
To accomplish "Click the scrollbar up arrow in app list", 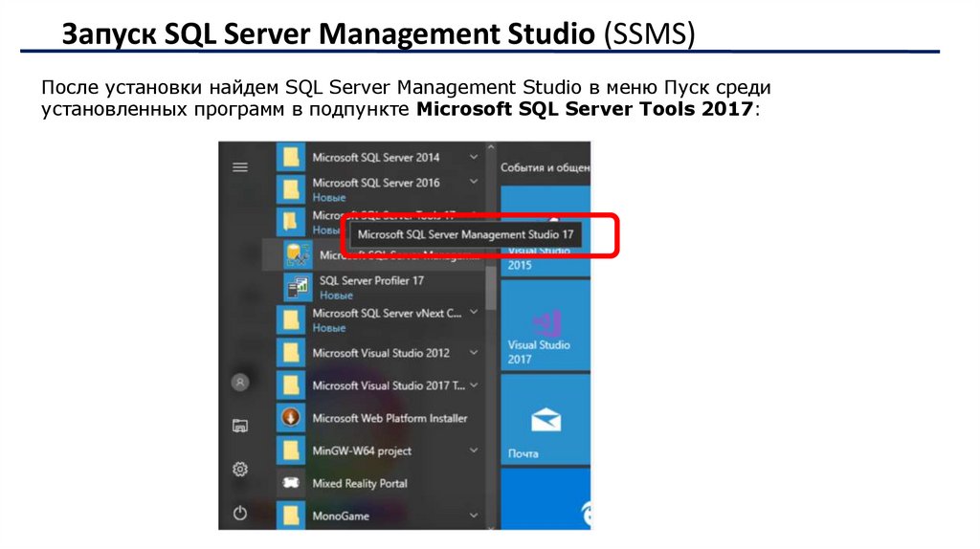I will click(491, 147).
